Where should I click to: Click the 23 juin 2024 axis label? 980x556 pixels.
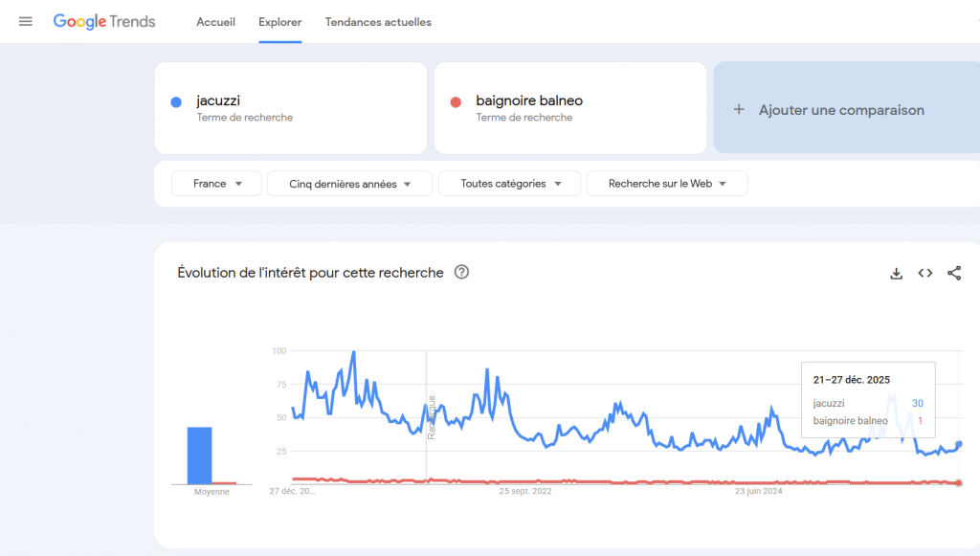point(758,491)
